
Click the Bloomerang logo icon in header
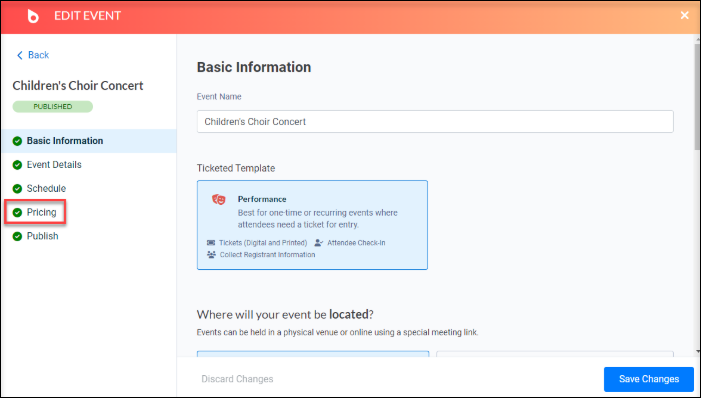click(33, 16)
